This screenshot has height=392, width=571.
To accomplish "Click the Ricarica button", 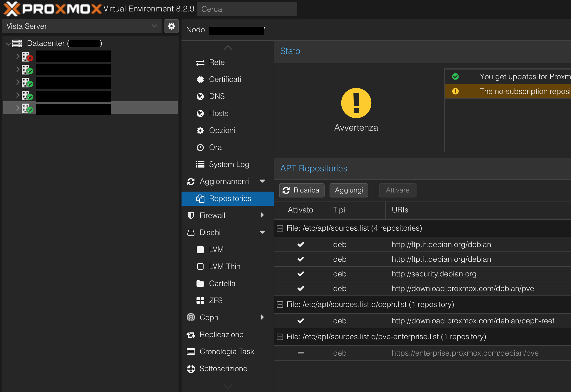I will [x=302, y=190].
